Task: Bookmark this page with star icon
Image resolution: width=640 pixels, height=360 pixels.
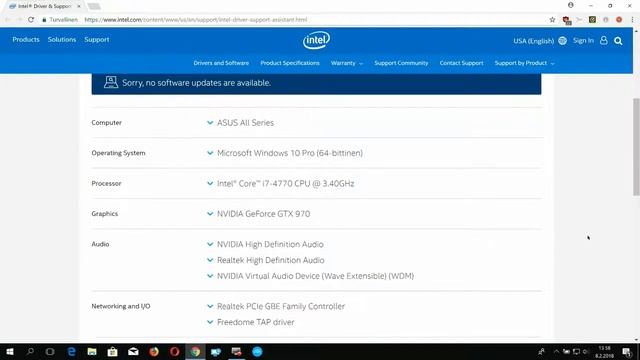Action: tap(552, 20)
